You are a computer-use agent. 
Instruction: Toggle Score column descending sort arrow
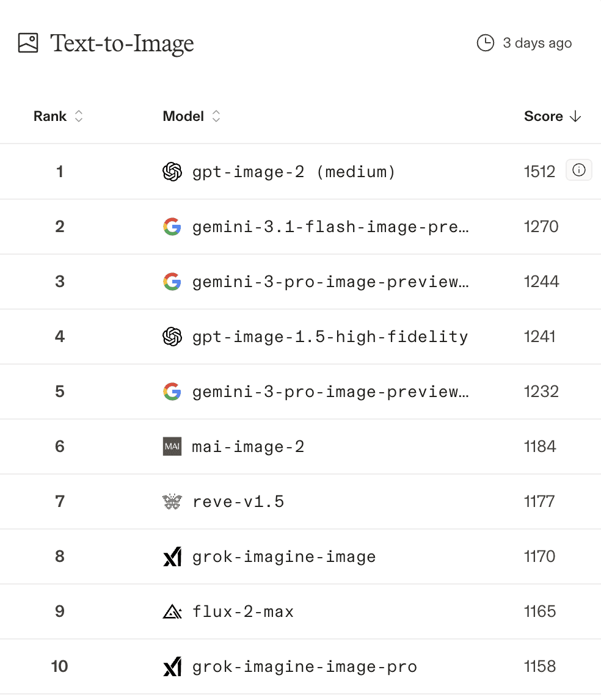(x=575, y=116)
